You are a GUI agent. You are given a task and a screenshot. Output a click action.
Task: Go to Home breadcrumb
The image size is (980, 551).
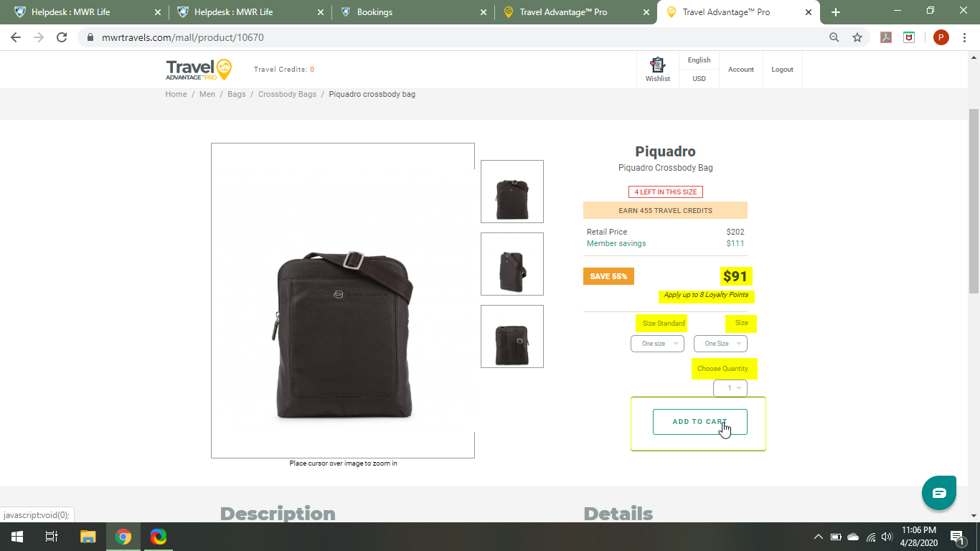tap(176, 94)
